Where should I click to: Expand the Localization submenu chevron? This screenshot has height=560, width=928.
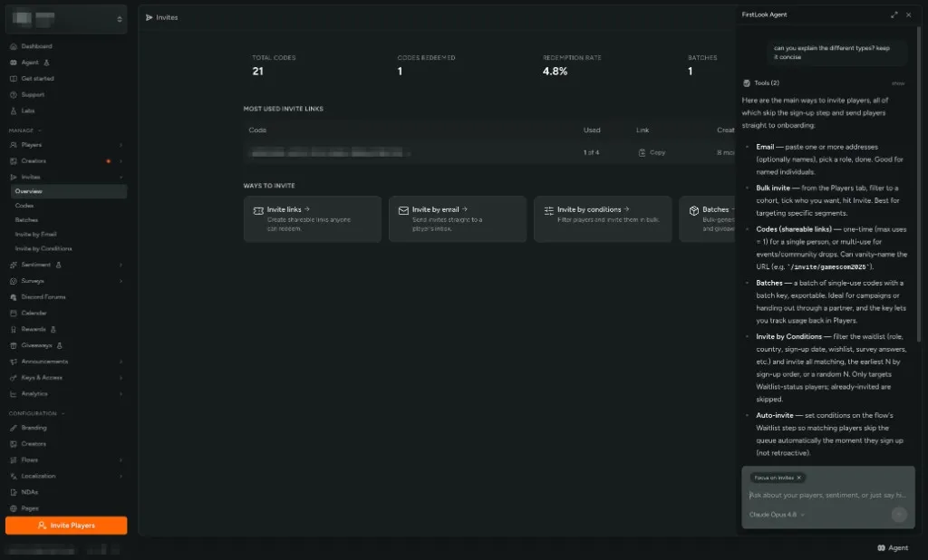(121, 476)
